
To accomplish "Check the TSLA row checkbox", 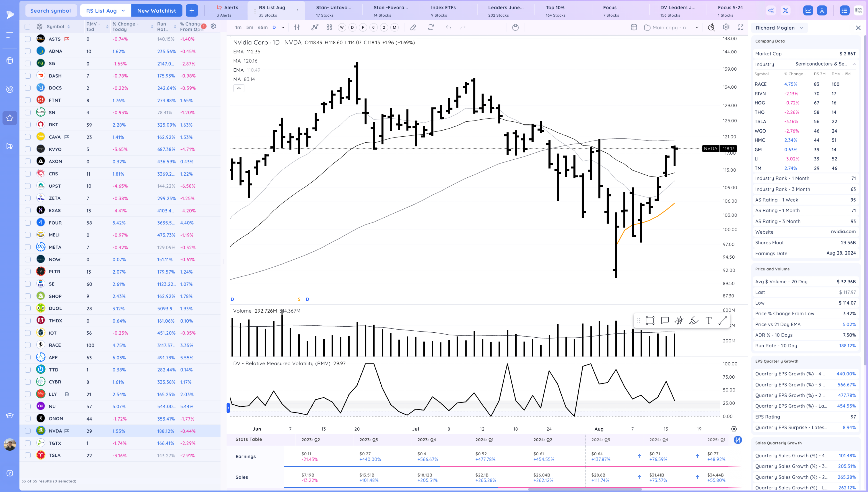I will coord(28,455).
